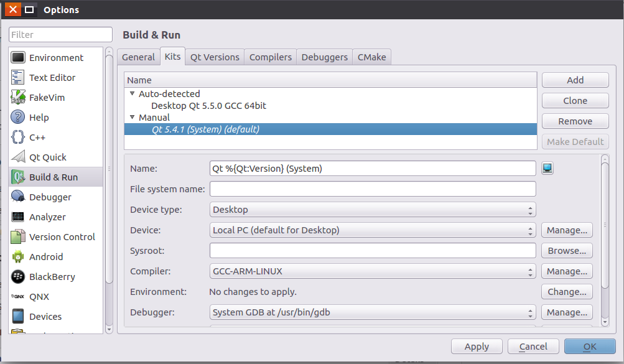Expand the Debugger selection dropdown
The width and height of the screenshot is (624, 364).
click(373, 312)
